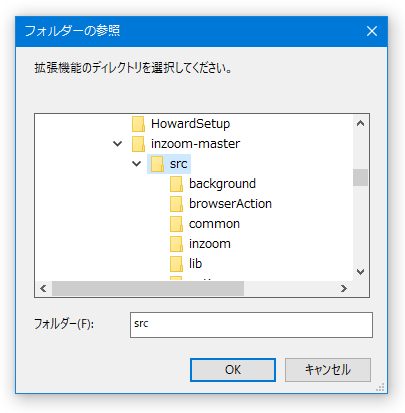Click the キャンセル button
Image resolution: width=405 pixels, height=413 pixels.
[328, 370]
